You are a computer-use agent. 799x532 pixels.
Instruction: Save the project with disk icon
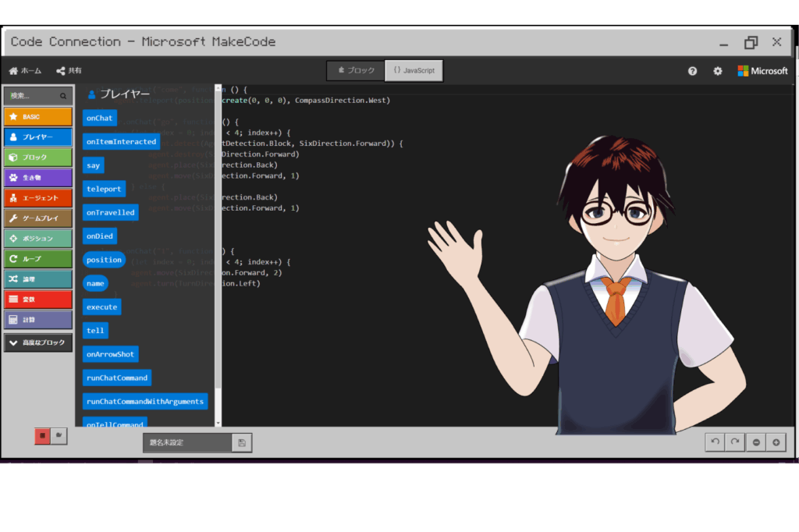point(242,443)
